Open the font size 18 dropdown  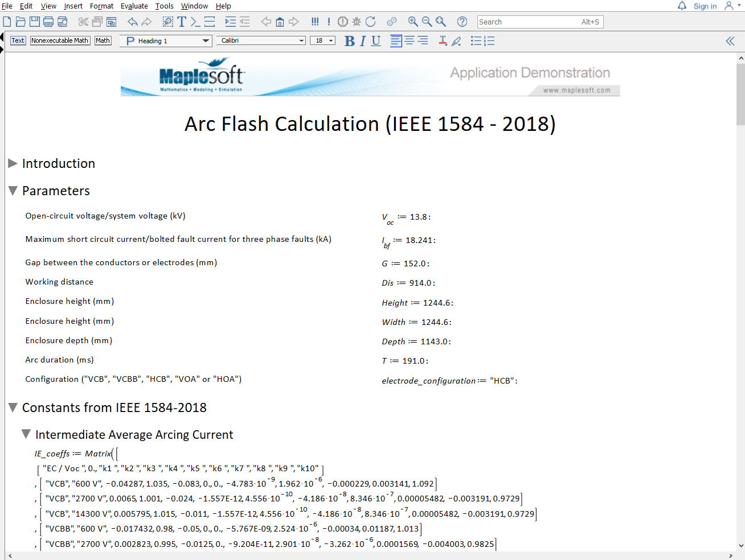[323, 41]
